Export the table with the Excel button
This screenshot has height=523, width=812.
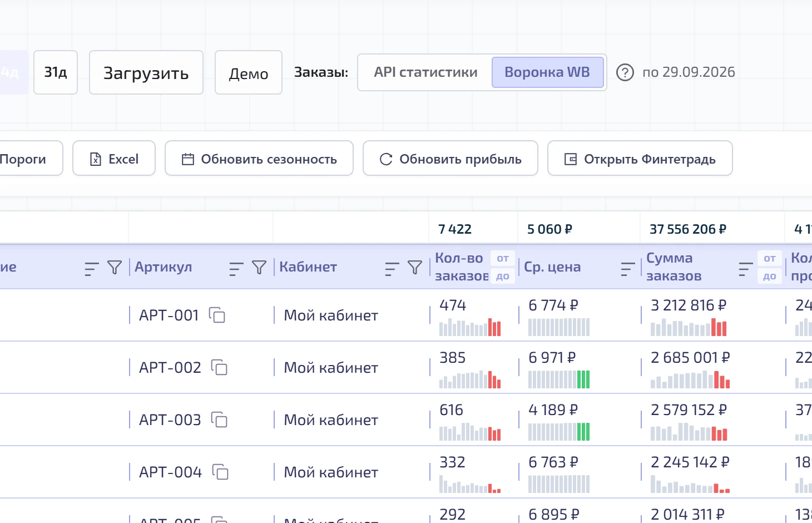click(114, 158)
